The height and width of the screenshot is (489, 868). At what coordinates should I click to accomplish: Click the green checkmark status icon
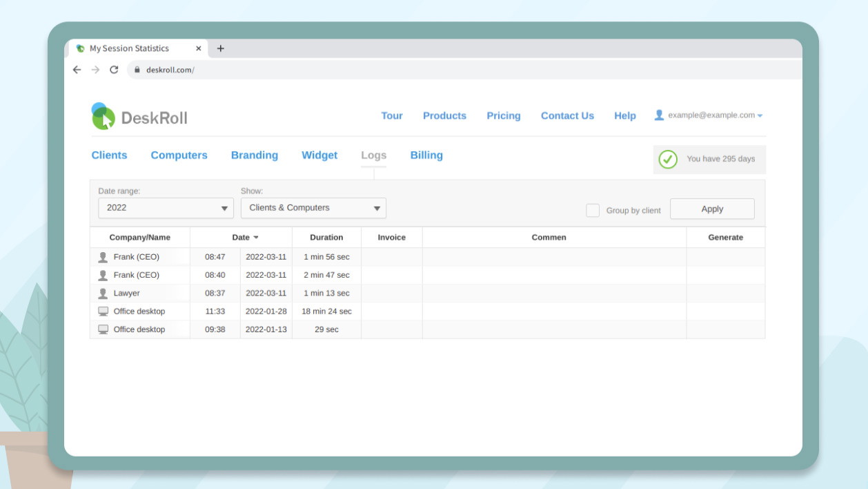tap(667, 159)
